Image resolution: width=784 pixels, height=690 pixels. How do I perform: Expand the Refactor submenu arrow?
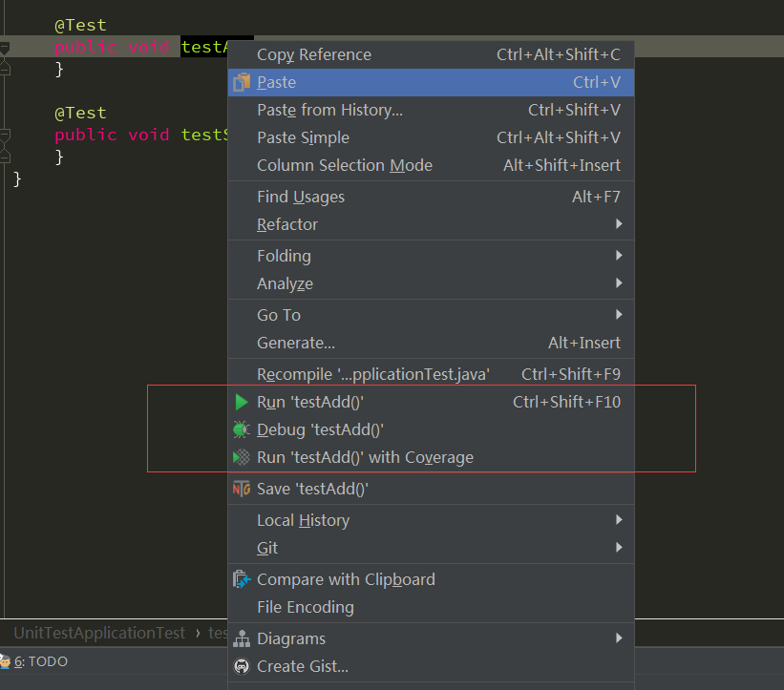619,224
